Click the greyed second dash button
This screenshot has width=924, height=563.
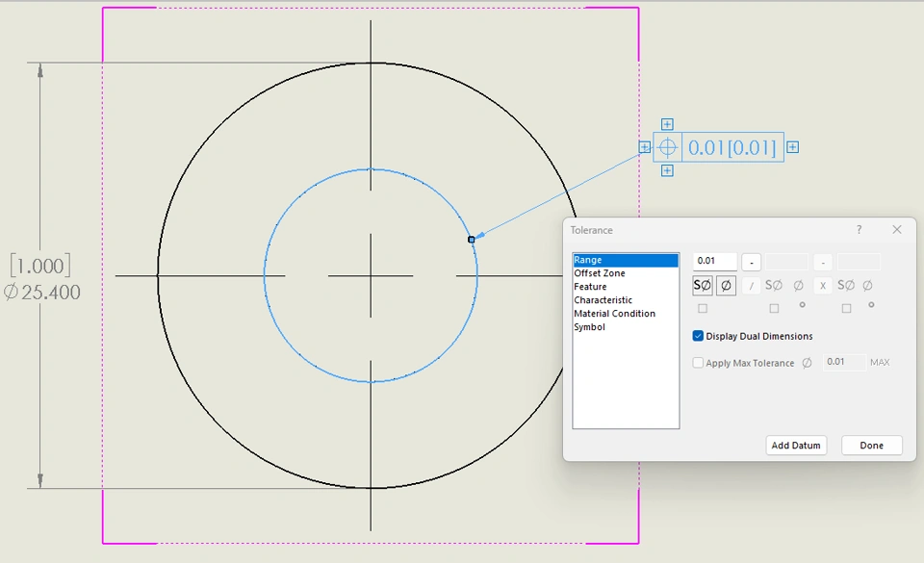click(x=823, y=262)
